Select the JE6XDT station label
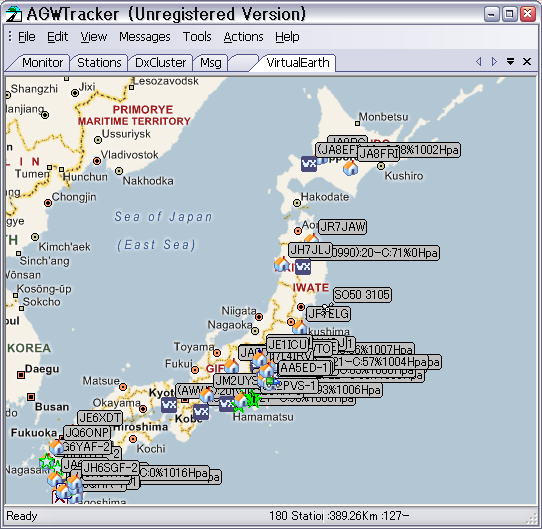This screenshot has height=529, width=542. click(x=100, y=418)
